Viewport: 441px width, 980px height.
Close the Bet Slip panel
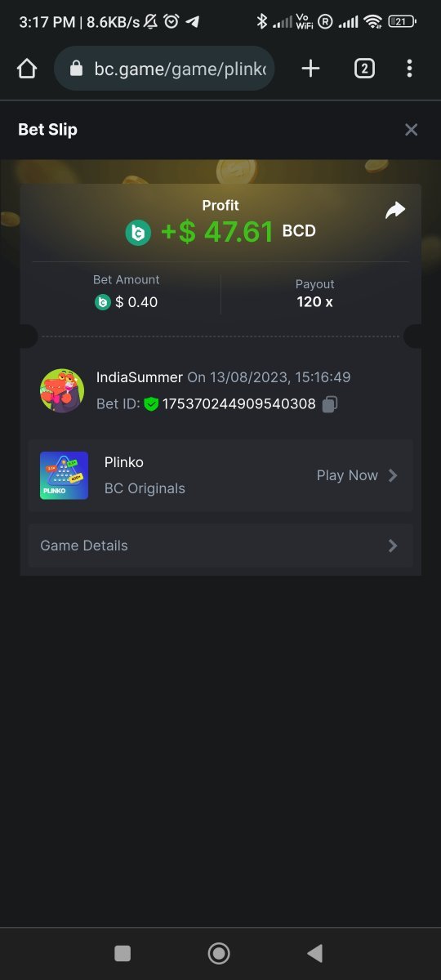click(412, 130)
